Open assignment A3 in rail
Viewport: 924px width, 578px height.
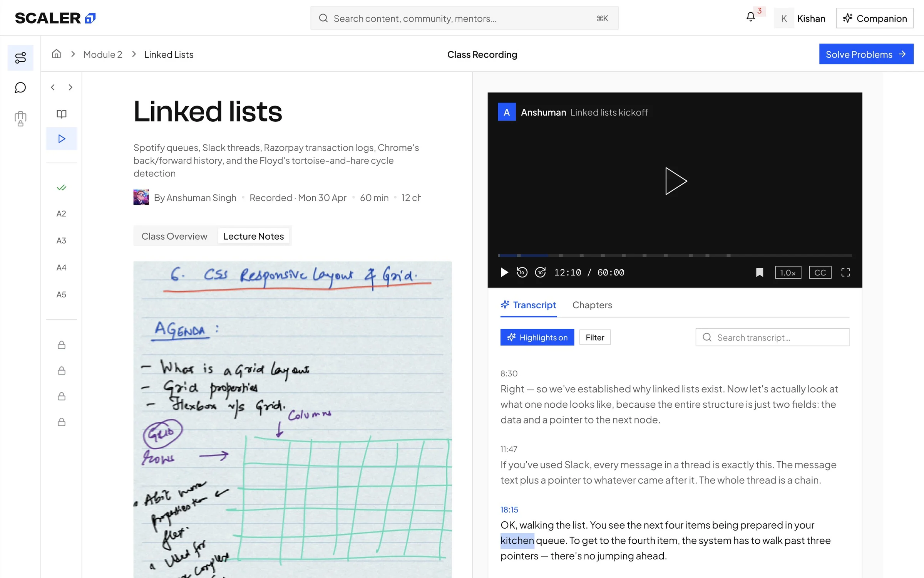point(62,240)
